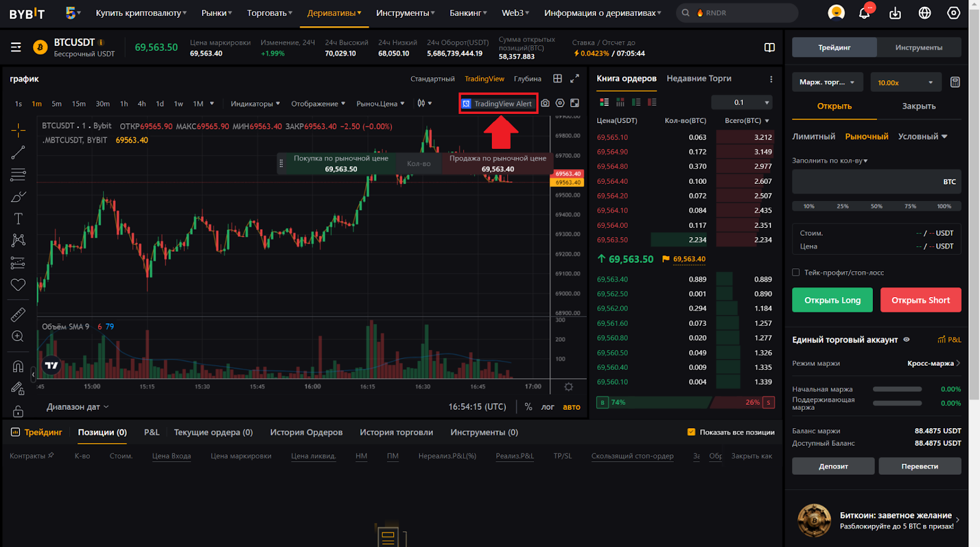This screenshot has width=980, height=547.
Task: Open the site settings hexagon icon
Action: click(954, 13)
